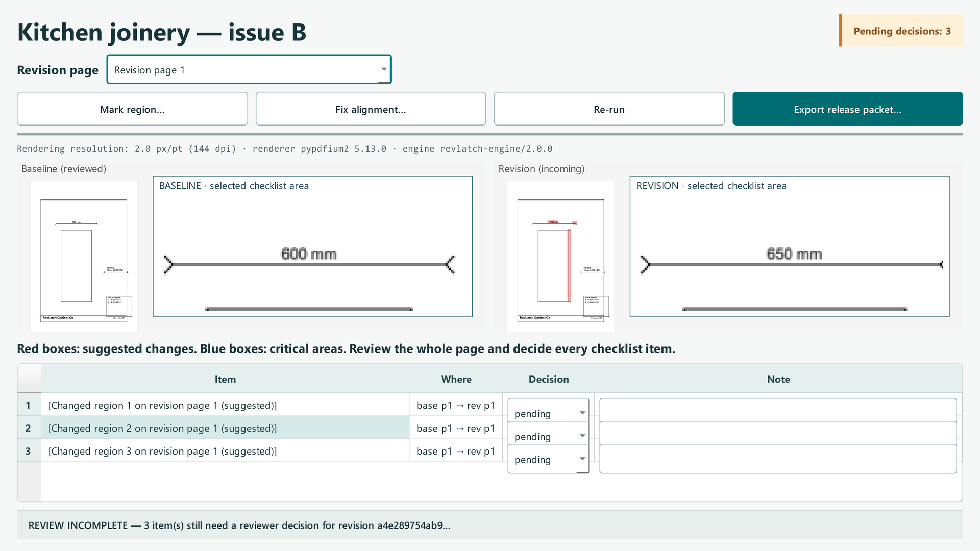980x551 pixels.
Task: Click 'base p1 → rev p1' in row 1
Action: click(x=456, y=405)
